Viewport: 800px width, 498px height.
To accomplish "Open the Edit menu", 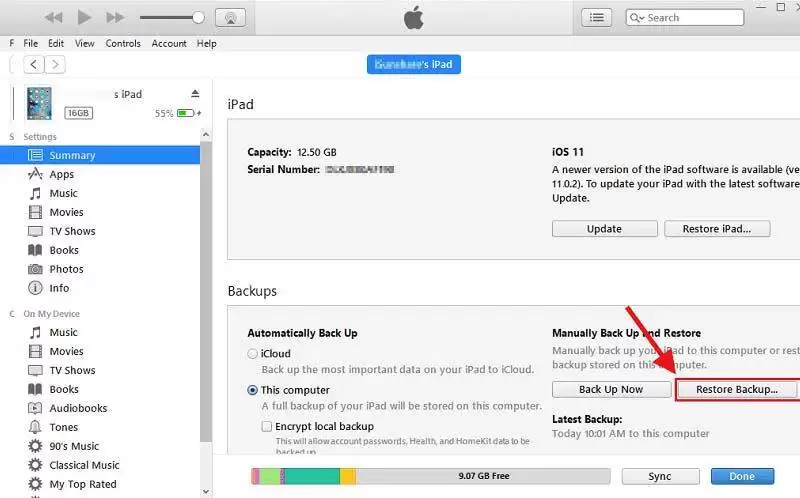I will click(56, 43).
